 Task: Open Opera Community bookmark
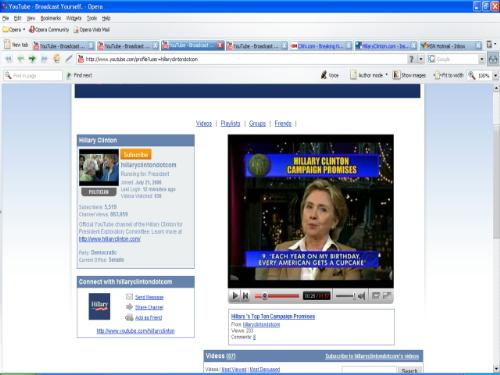click(49, 30)
